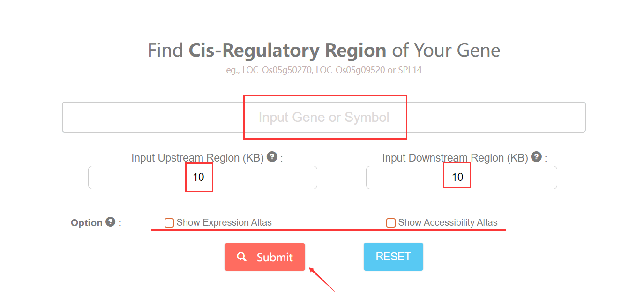
Task: Click the Show Expression Altas label text
Action: [224, 223]
